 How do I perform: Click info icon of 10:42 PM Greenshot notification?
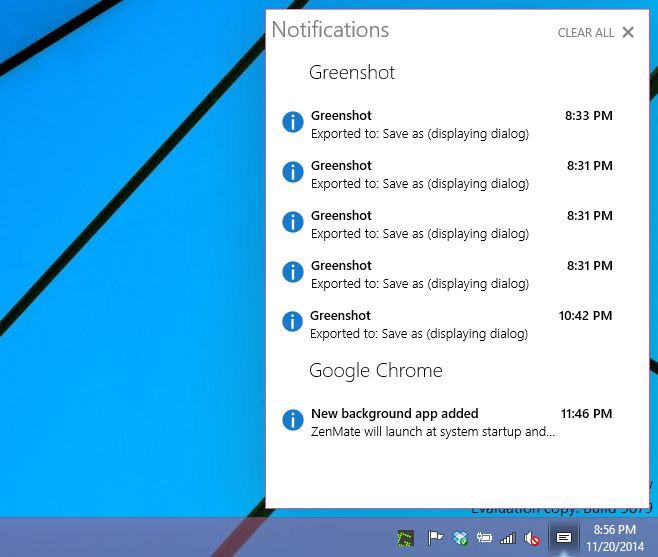[292, 322]
